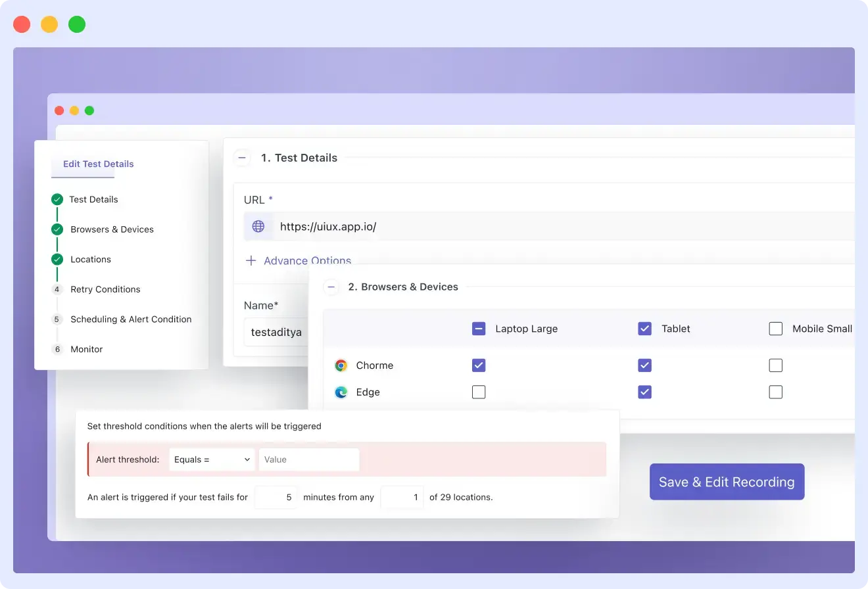The image size is (868, 589).
Task: Check Edge under Laptop Large
Action: click(479, 392)
